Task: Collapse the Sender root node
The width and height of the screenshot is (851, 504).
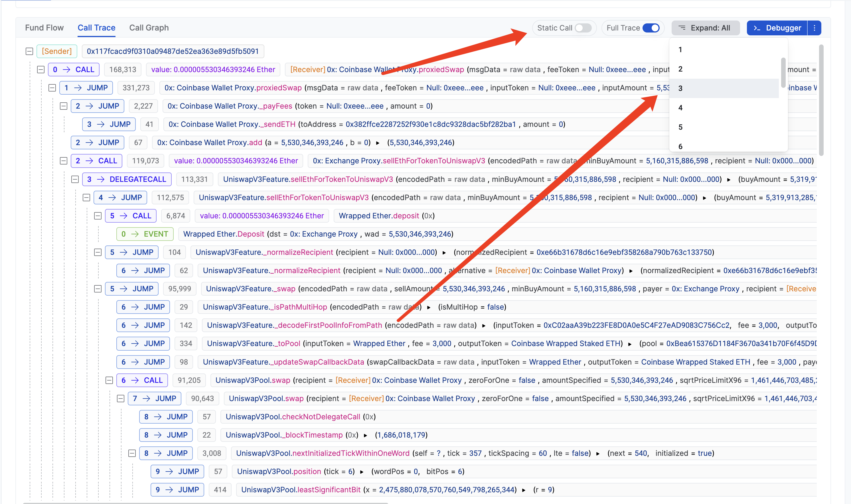Action: [x=30, y=51]
